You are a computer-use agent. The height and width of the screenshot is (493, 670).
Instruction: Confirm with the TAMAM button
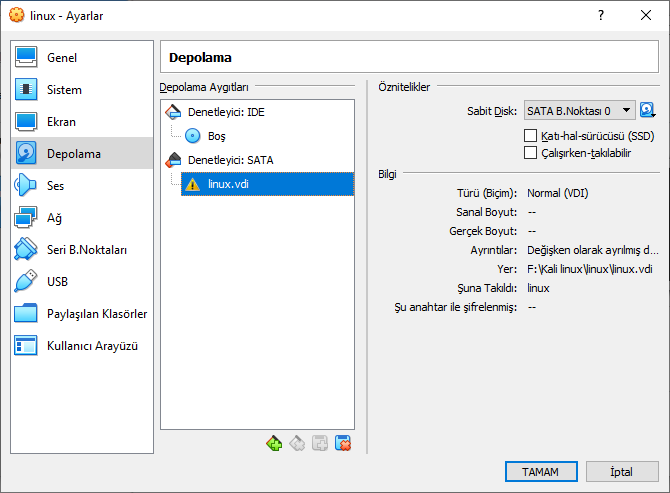point(541,472)
